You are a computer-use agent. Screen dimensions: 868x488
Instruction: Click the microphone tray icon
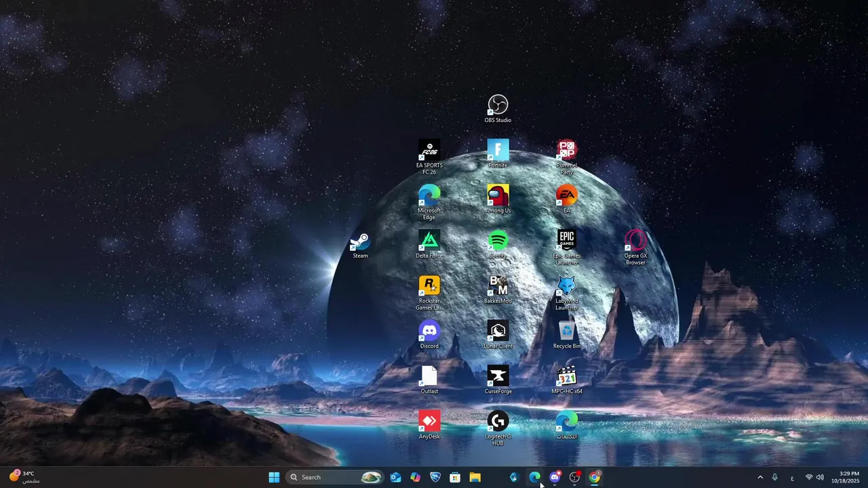[x=775, y=477]
